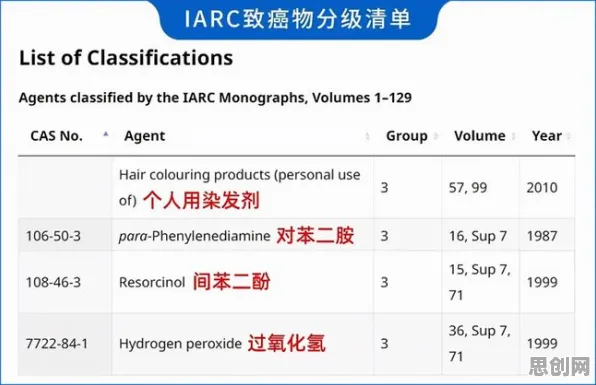Sort table by Group column header

[407, 136]
